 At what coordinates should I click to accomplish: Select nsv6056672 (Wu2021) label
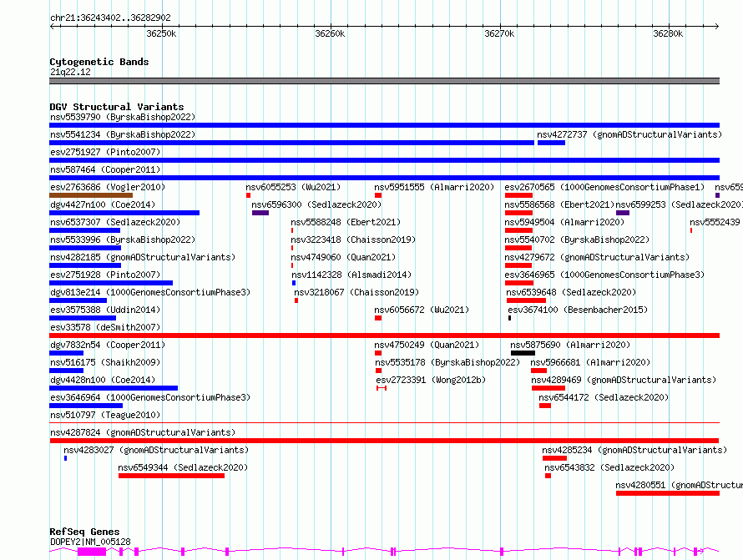[422, 310]
